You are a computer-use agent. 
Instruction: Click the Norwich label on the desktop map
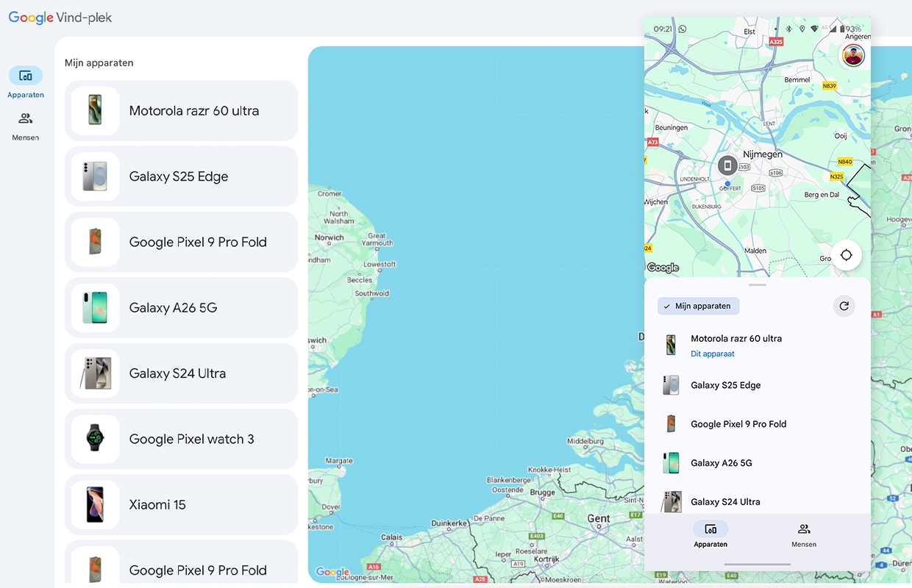pos(329,237)
